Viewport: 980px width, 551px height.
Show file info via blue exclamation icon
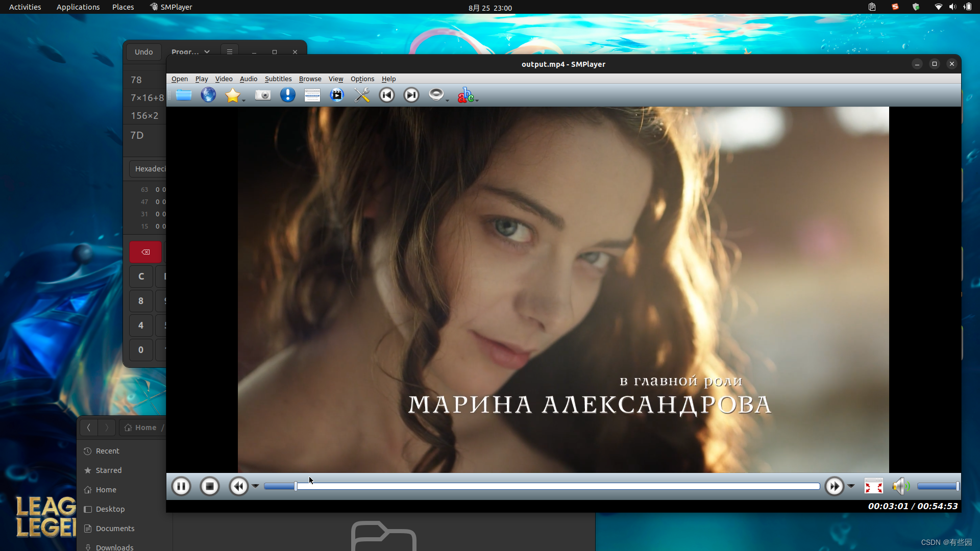coord(288,95)
